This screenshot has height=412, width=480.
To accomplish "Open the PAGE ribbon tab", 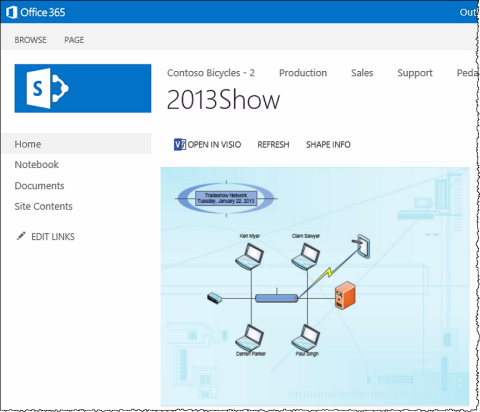I will pyautogui.click(x=74, y=40).
